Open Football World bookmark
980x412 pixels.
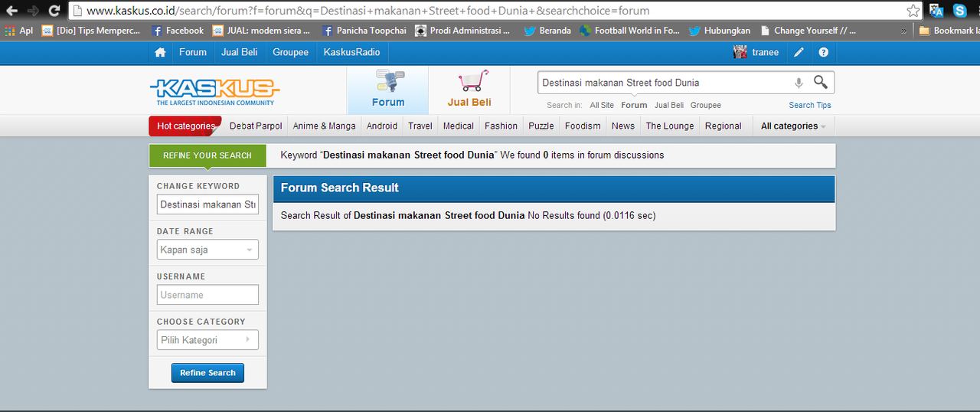pos(629,31)
